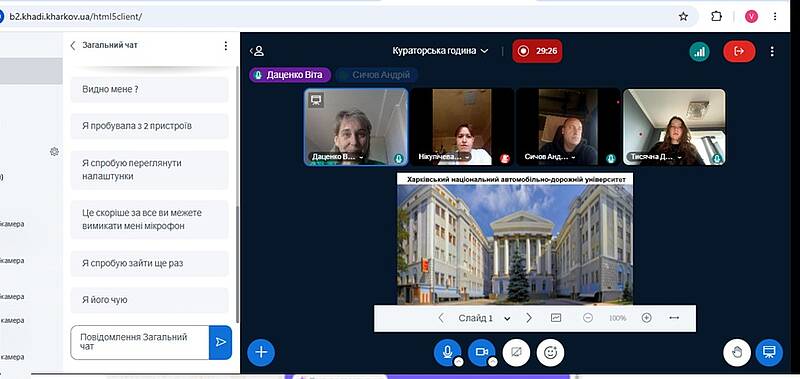Toggle the screen share button
Screen dimensions: 800x379
(516, 352)
